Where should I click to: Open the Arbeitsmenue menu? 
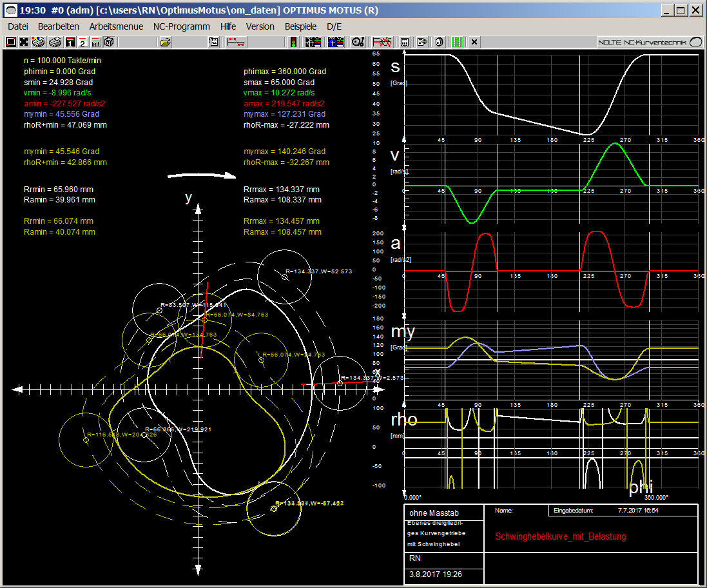[x=116, y=26]
